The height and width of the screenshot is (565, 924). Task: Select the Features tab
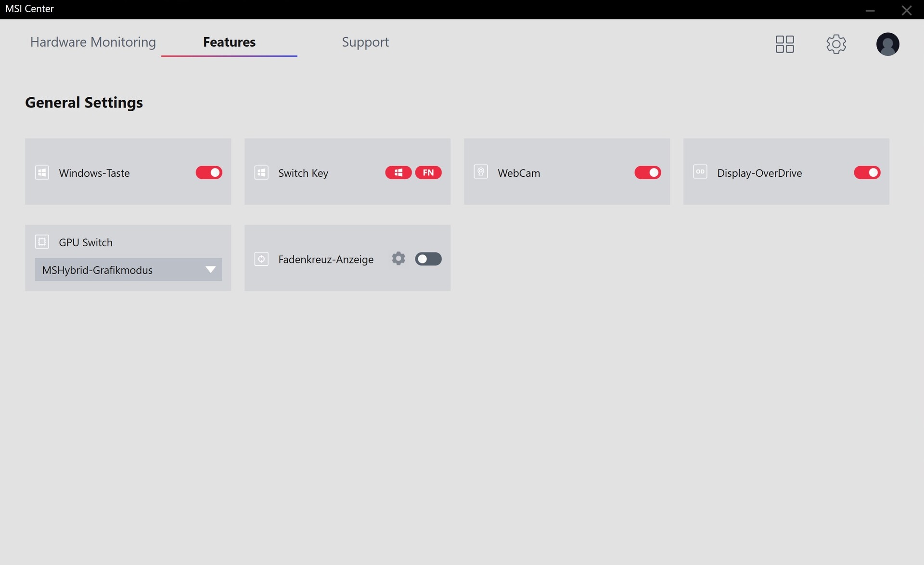pyautogui.click(x=229, y=42)
